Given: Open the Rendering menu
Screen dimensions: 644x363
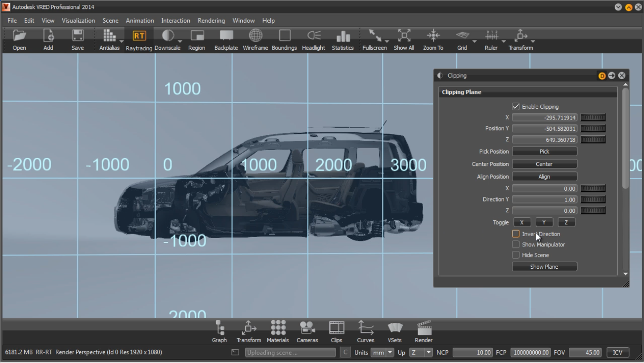Looking at the screenshot, I should [211, 21].
